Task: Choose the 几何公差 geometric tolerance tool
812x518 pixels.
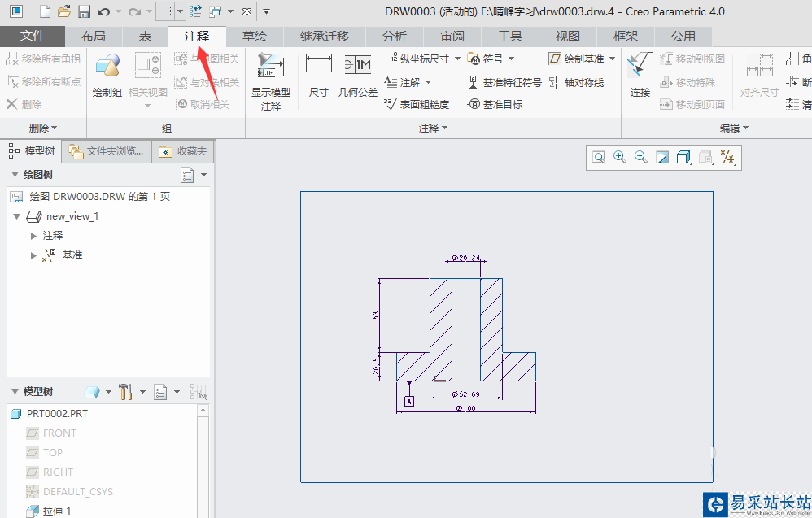Action: tap(358, 75)
